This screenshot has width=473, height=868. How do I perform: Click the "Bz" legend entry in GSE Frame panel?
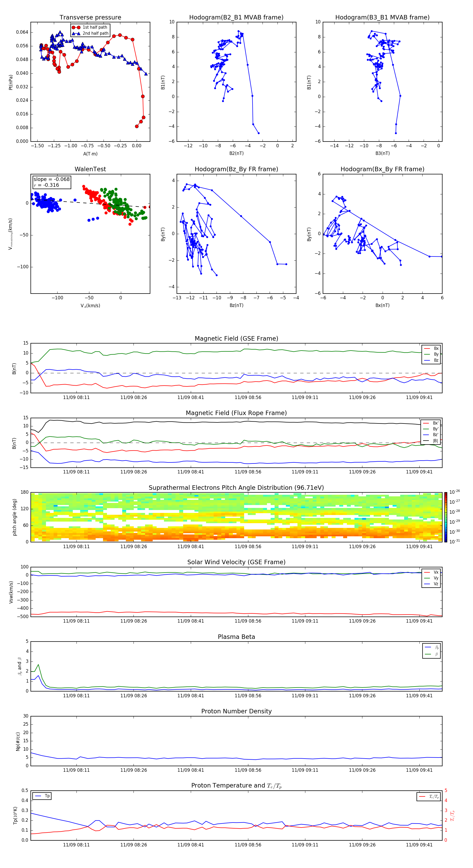[x=431, y=360]
